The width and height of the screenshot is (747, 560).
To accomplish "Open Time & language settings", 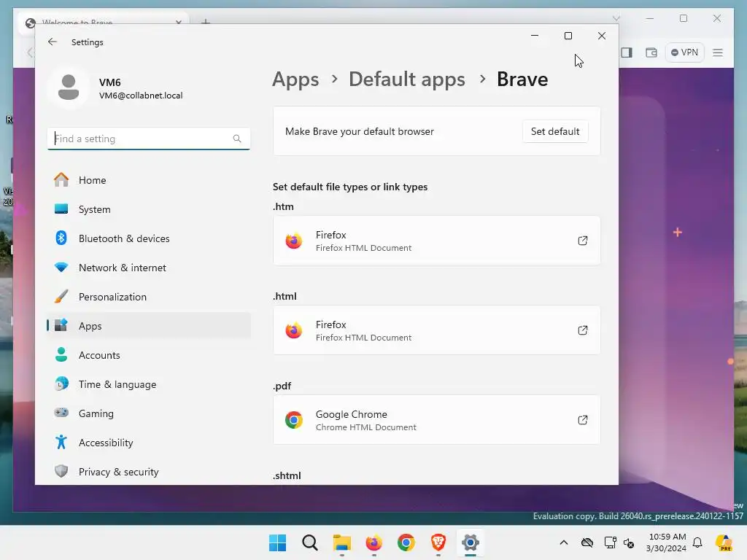I will tap(149, 384).
